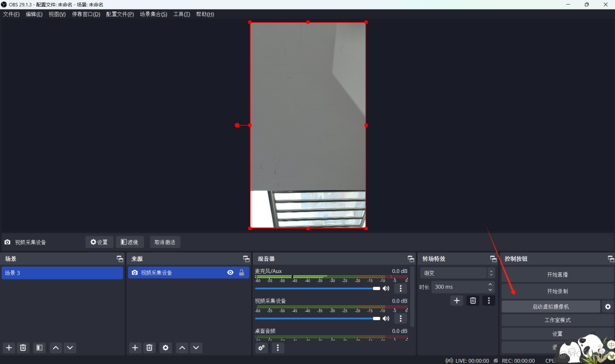
Task: Lock the 视频采集设备 source
Action: [x=241, y=272]
